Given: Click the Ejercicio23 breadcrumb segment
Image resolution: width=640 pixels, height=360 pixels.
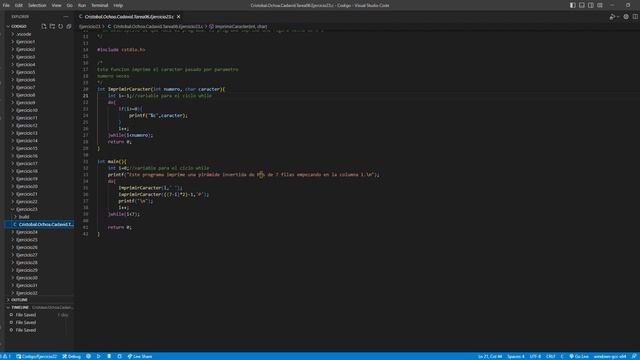Looking at the screenshot, I should 89,26.
